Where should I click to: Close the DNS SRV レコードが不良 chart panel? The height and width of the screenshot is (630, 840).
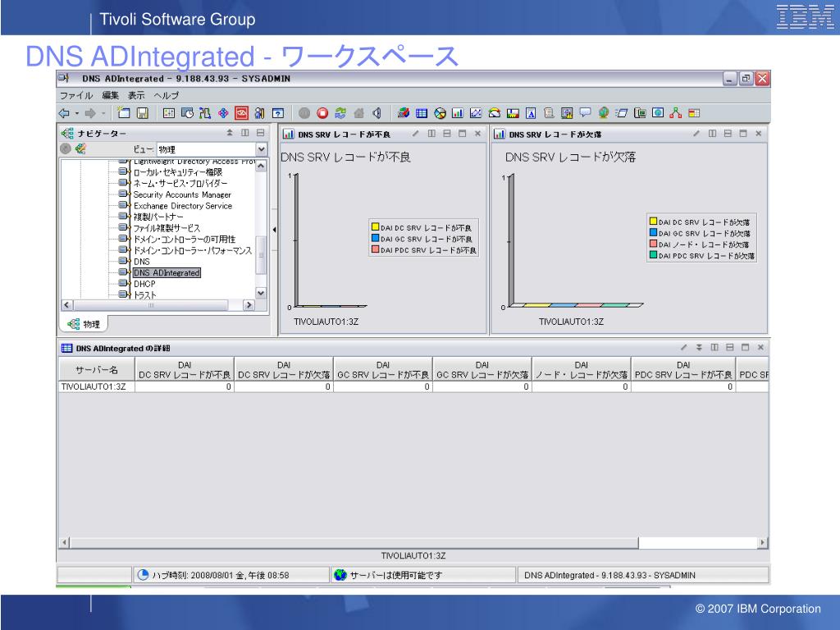pyautogui.click(x=478, y=134)
